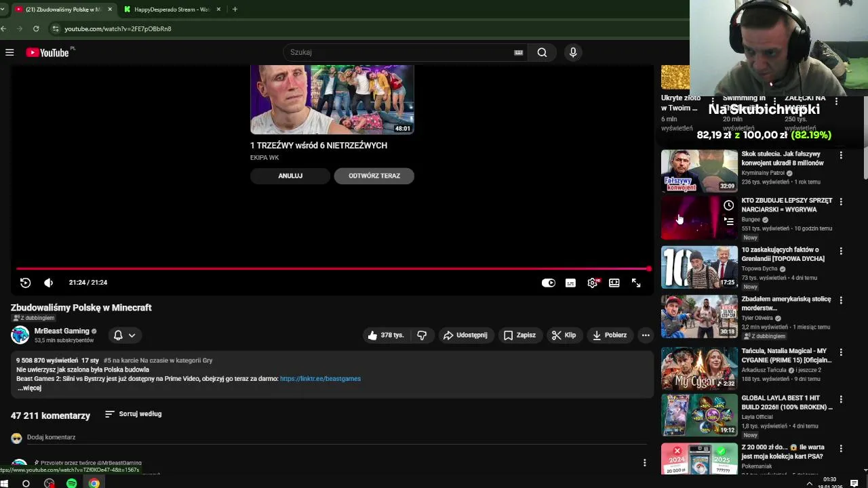The height and width of the screenshot is (488, 868).
Task: Open player settings gear
Action: (593, 283)
